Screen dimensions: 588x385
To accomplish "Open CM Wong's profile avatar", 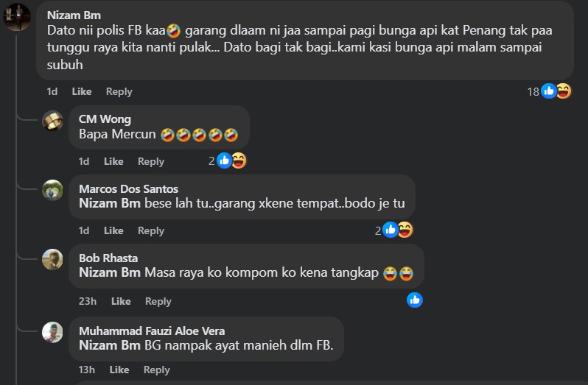I will click(52, 120).
